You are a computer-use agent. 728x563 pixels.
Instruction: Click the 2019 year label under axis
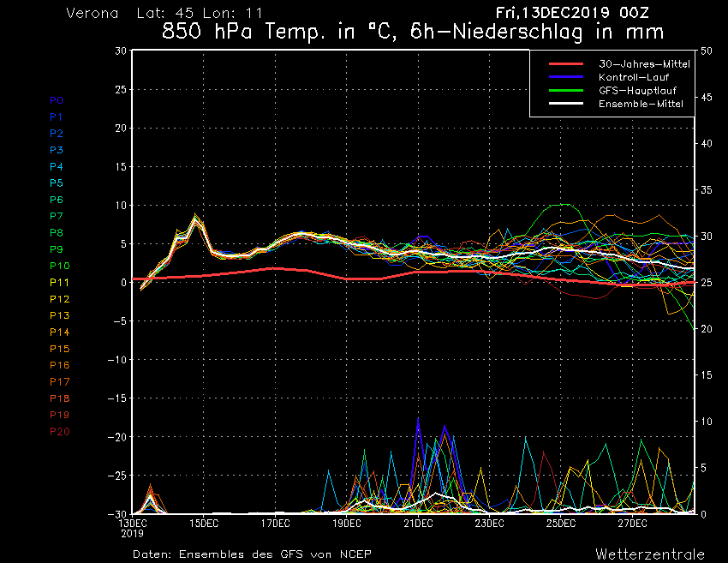click(132, 534)
